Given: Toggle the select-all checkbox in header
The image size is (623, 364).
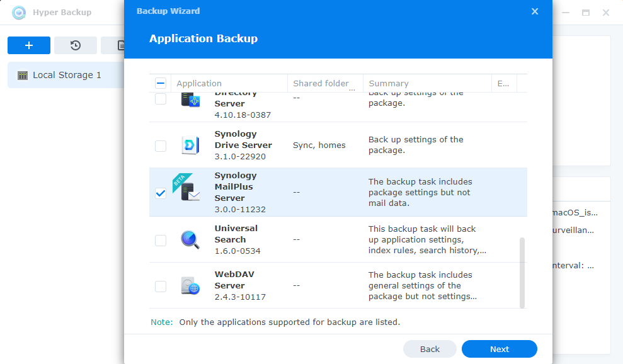Looking at the screenshot, I should (x=160, y=82).
